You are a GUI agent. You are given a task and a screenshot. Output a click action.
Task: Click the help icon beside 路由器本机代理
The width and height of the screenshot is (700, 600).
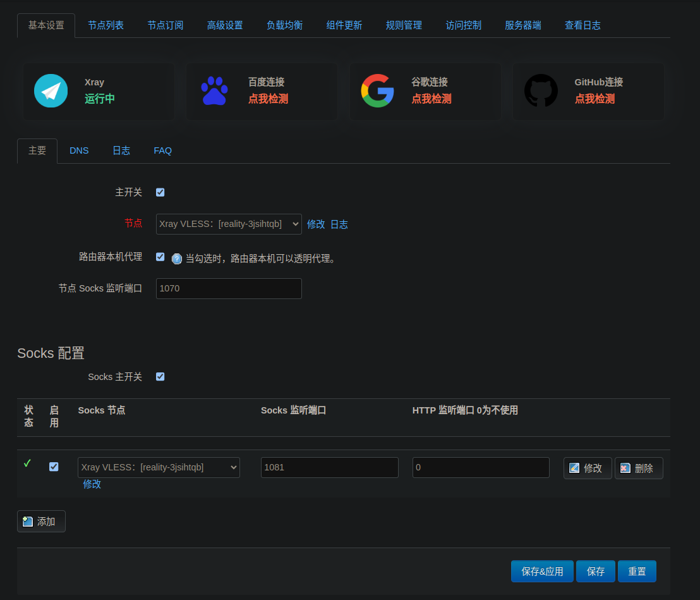point(176,259)
